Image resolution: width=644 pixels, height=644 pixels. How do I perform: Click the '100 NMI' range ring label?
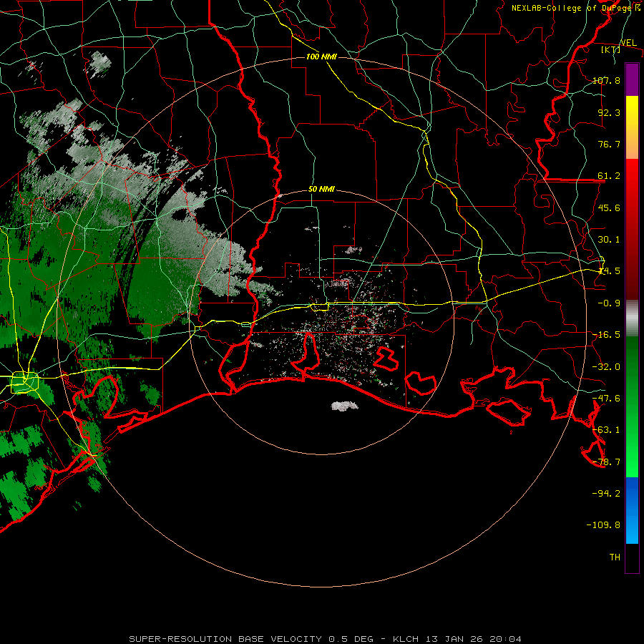321,57
